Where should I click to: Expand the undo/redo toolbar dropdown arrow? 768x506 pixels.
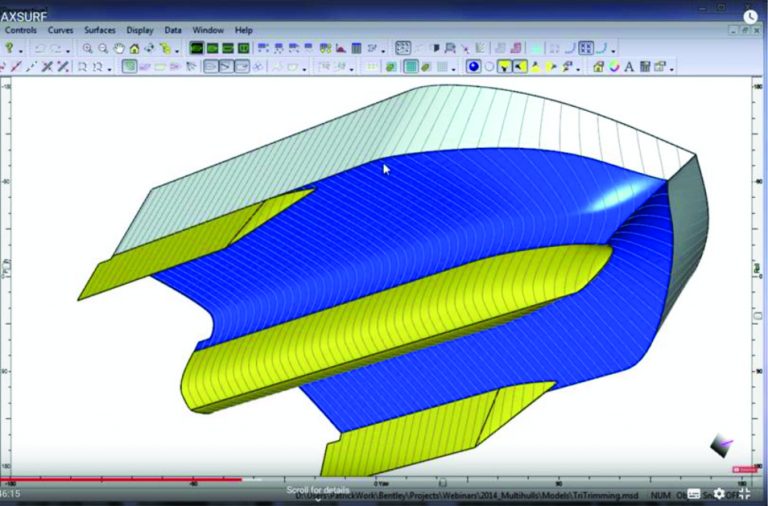[69, 49]
